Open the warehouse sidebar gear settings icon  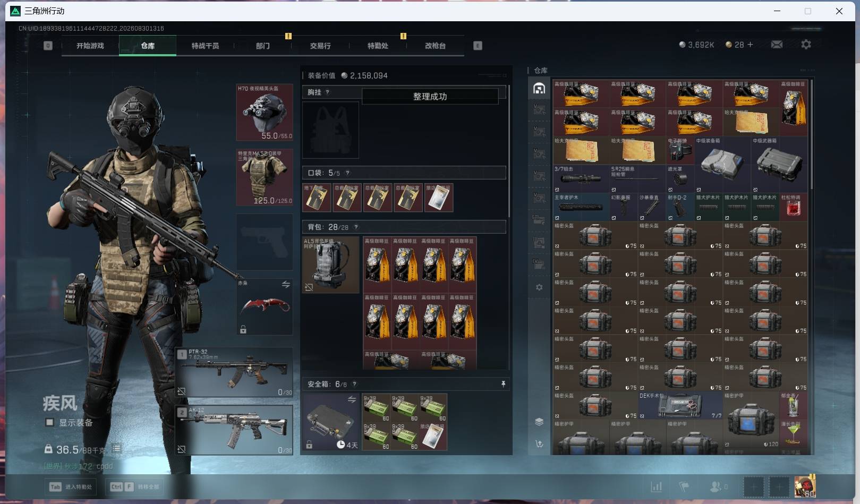coord(539,287)
